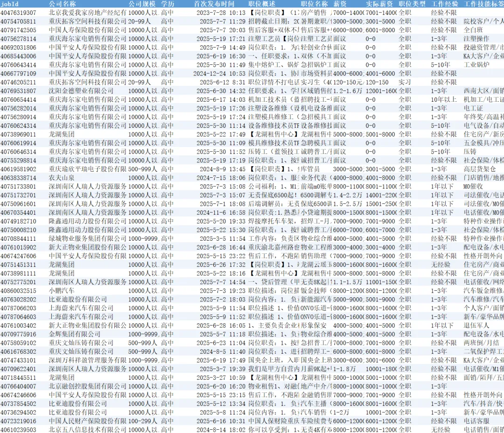Click the date cell 2023-7-28 10:13
Screen dimensions: 504x433
(221, 13)
